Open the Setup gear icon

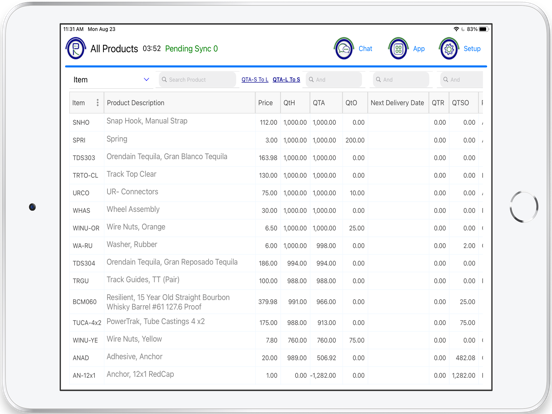click(449, 49)
